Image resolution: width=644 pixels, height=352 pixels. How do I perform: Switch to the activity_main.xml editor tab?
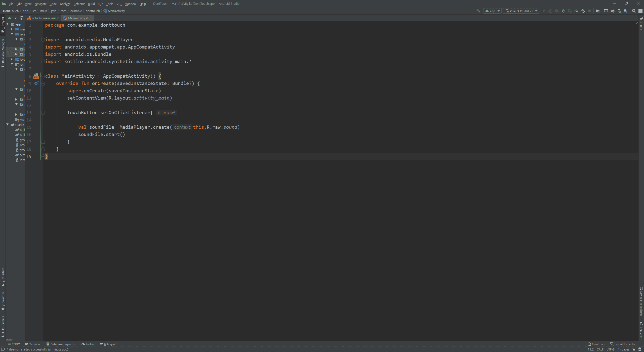click(x=43, y=18)
